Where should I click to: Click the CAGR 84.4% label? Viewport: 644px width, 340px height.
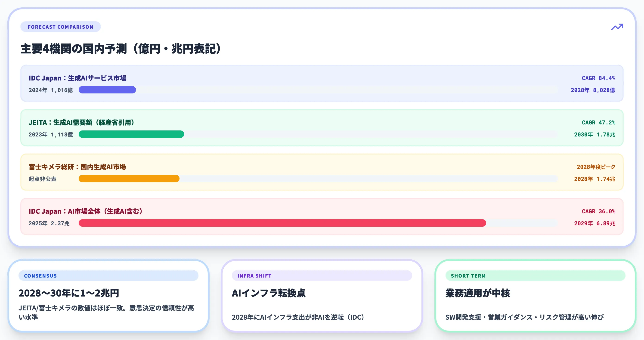pos(598,78)
